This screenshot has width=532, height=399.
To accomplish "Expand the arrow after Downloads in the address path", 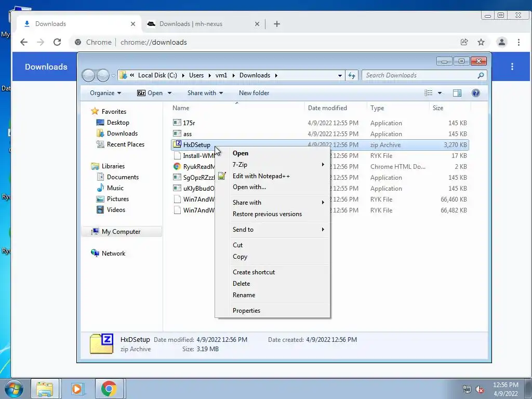I will point(276,75).
